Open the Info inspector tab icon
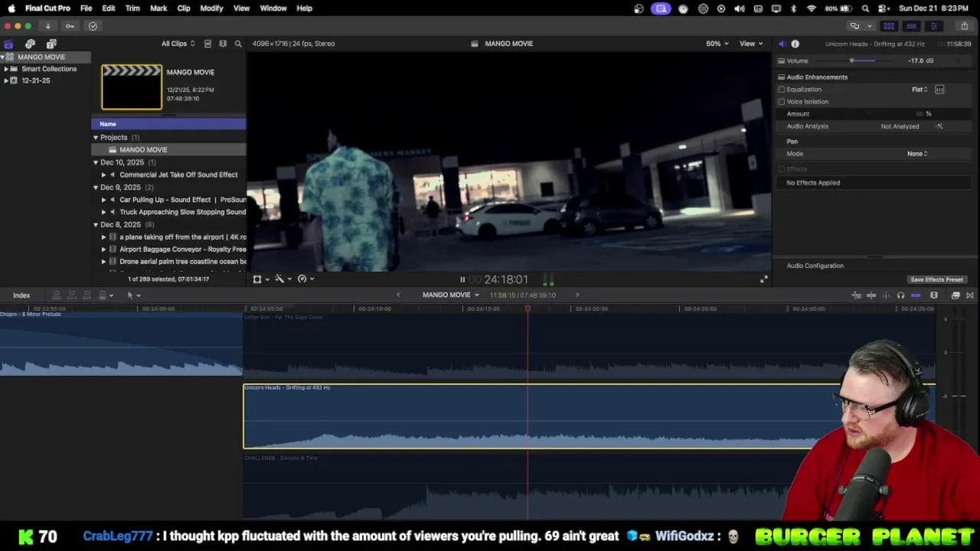The width and height of the screenshot is (980, 551). (x=795, y=44)
